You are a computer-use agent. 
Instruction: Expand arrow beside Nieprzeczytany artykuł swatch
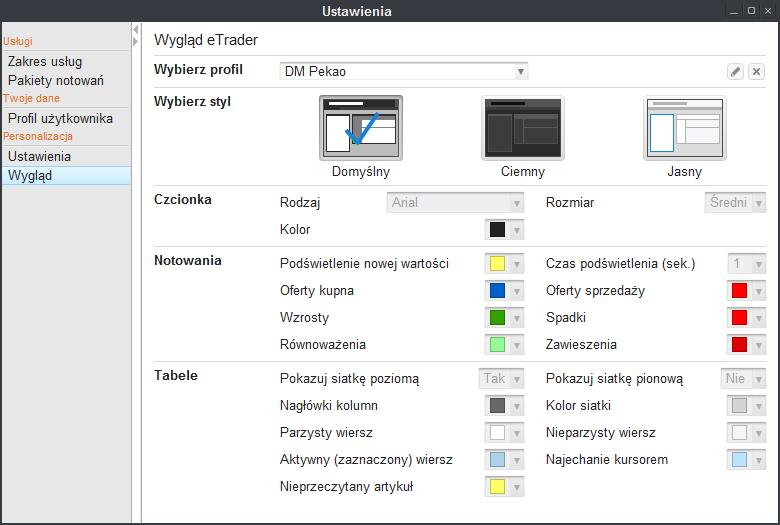[x=517, y=487]
